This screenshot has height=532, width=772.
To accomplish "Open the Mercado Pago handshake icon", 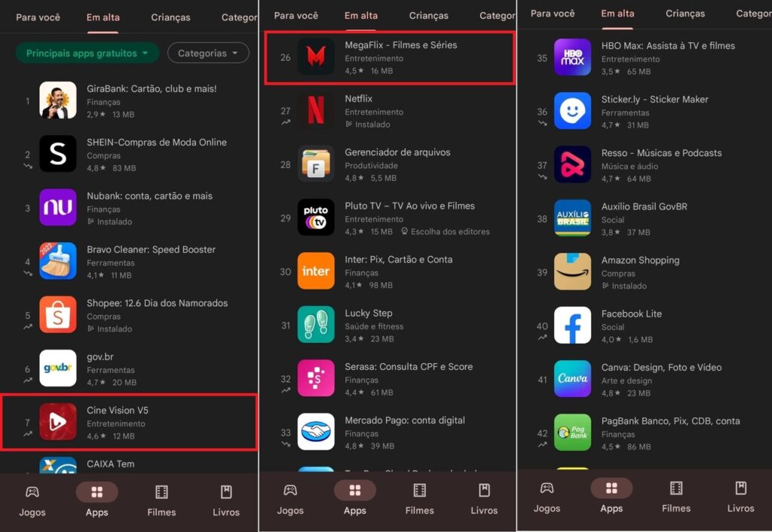I will [x=316, y=432].
